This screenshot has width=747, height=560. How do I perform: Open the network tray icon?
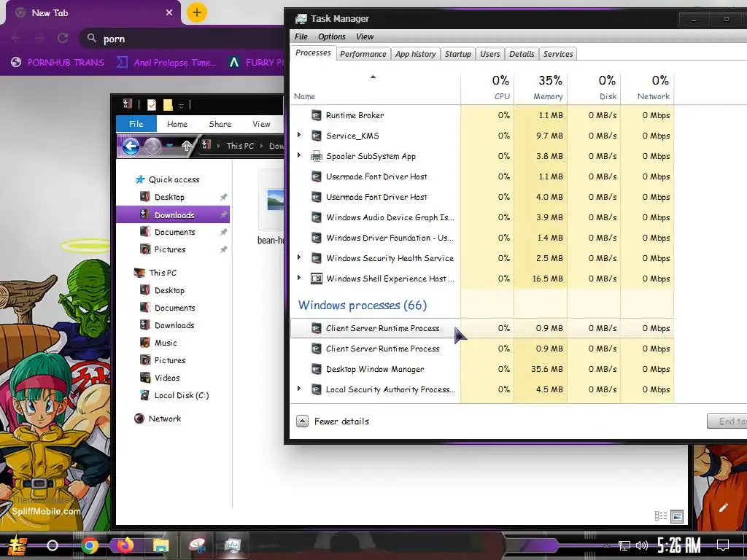coord(624,545)
